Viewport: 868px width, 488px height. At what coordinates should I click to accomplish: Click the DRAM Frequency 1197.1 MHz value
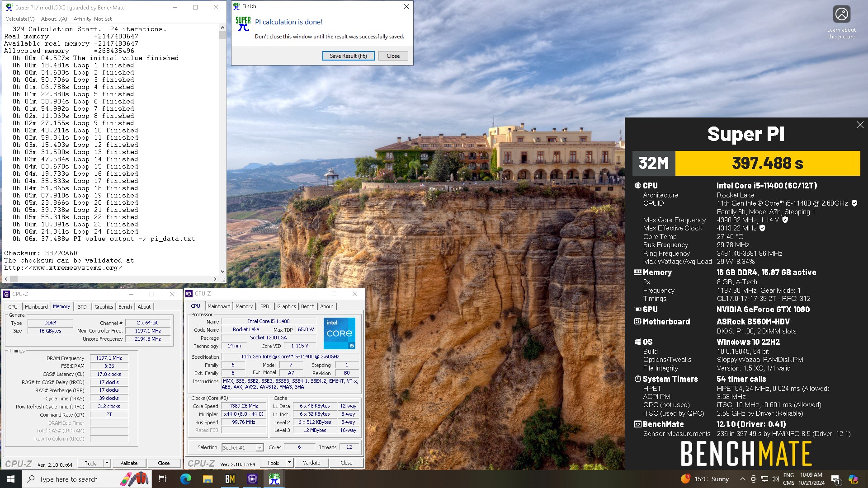[109, 358]
